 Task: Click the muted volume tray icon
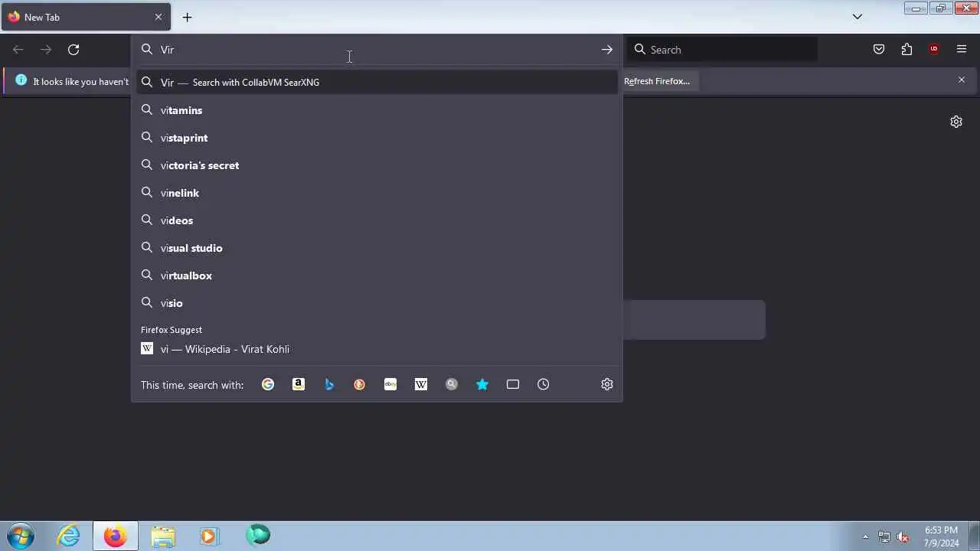tap(903, 536)
